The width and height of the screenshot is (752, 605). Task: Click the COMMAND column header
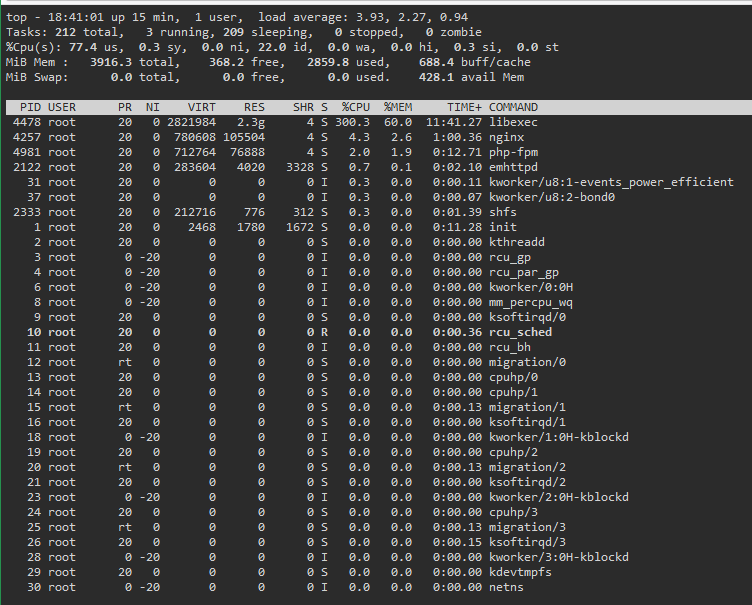click(x=513, y=107)
